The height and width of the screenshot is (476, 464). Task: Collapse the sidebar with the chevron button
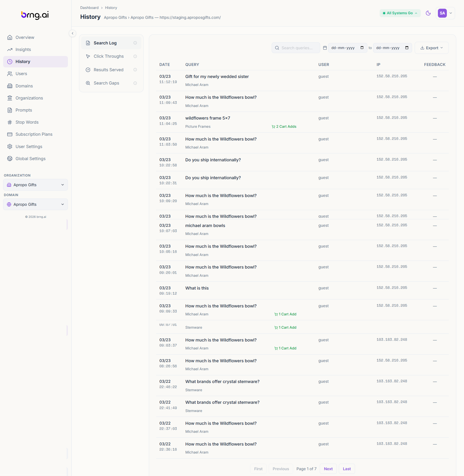pos(72,33)
